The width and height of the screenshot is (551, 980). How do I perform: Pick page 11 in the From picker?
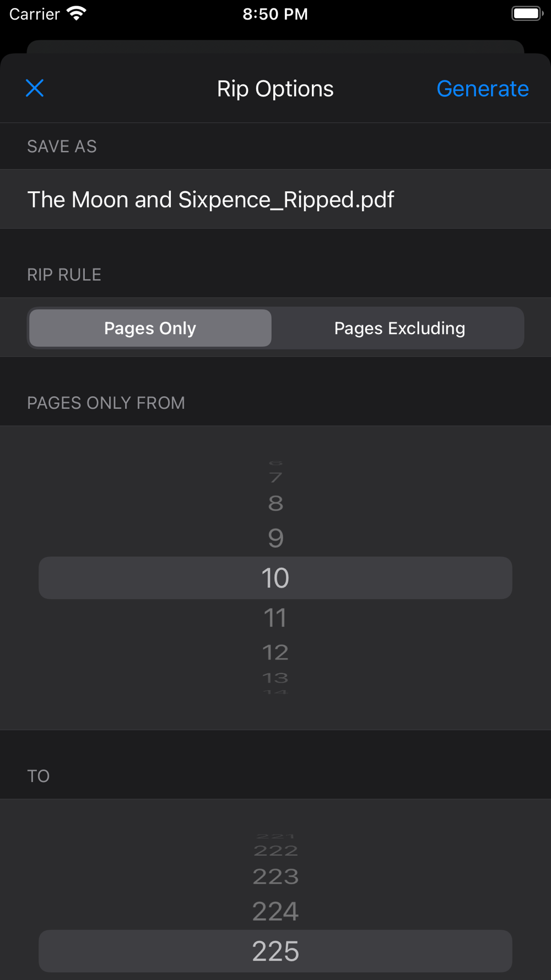click(x=275, y=618)
